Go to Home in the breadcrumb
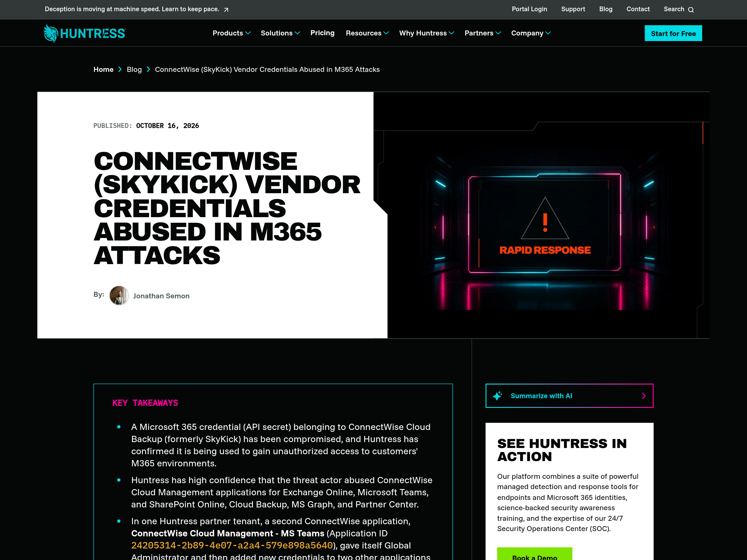Viewport: 747px width, 560px height. point(103,70)
